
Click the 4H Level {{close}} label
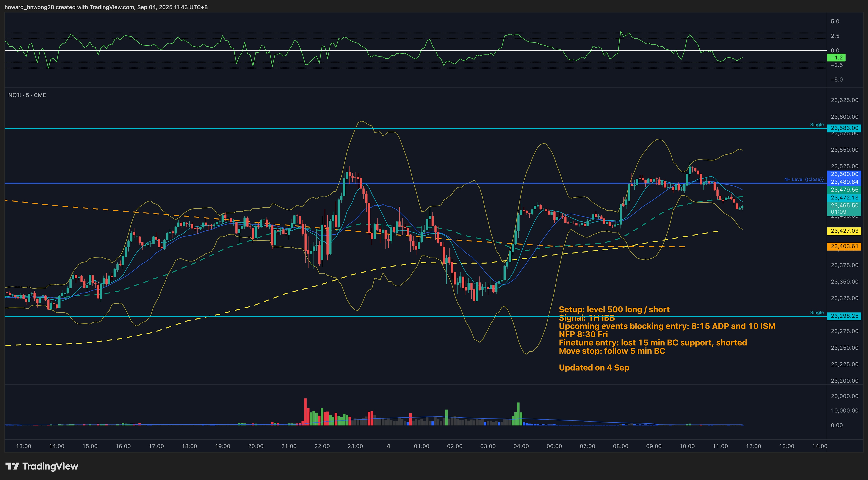pos(804,179)
